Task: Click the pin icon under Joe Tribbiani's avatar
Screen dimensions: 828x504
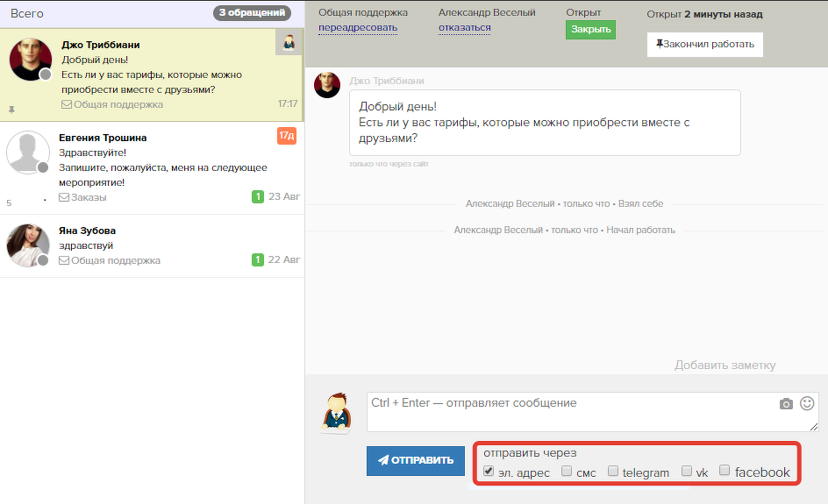Action: point(11,110)
